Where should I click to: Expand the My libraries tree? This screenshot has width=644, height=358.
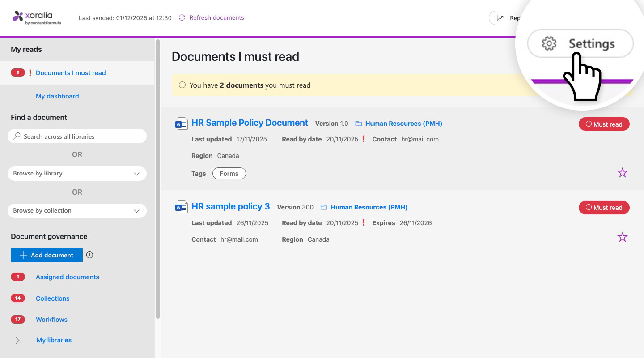pyautogui.click(x=17, y=341)
